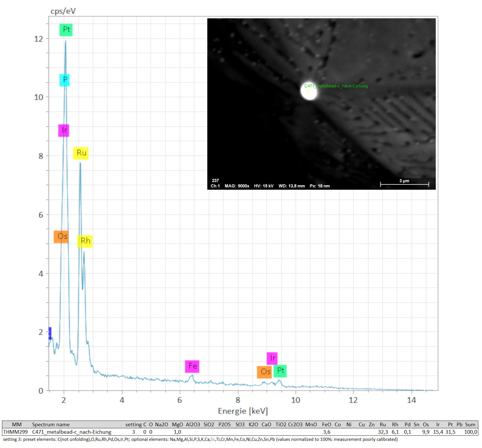Image resolution: width=482 pixels, height=448 pixels.
Task: Select the cyan P element label
Action: (65, 80)
